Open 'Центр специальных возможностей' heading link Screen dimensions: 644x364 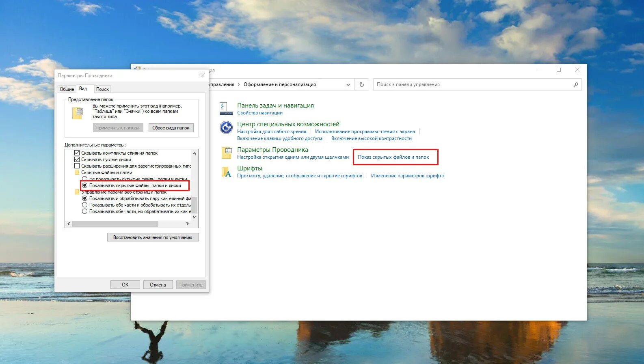(288, 124)
